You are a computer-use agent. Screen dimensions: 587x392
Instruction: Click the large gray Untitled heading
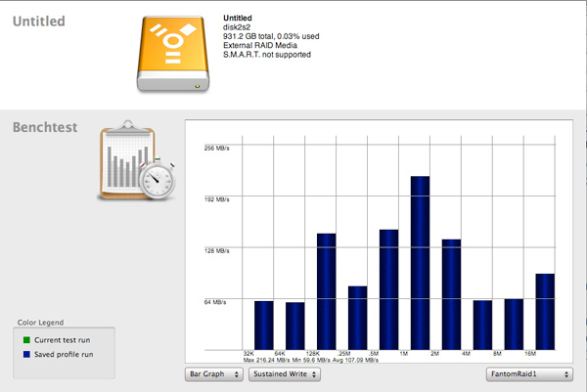click(x=39, y=22)
